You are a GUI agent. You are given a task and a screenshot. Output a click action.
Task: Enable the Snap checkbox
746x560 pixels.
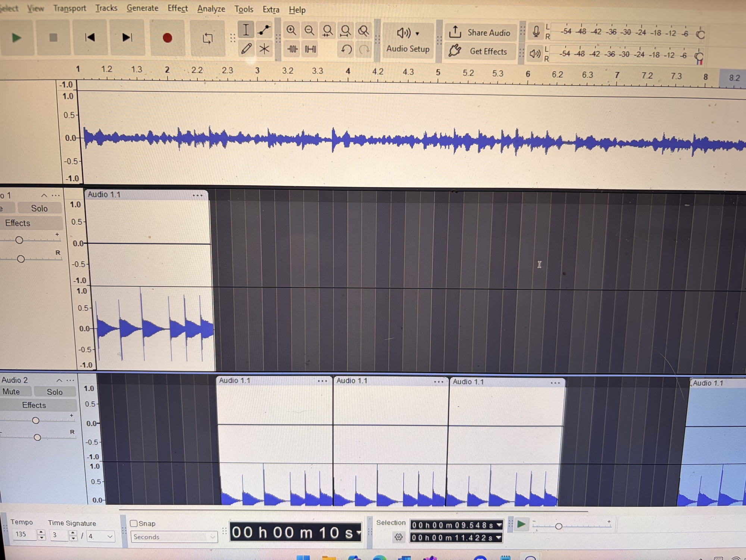coord(134,523)
